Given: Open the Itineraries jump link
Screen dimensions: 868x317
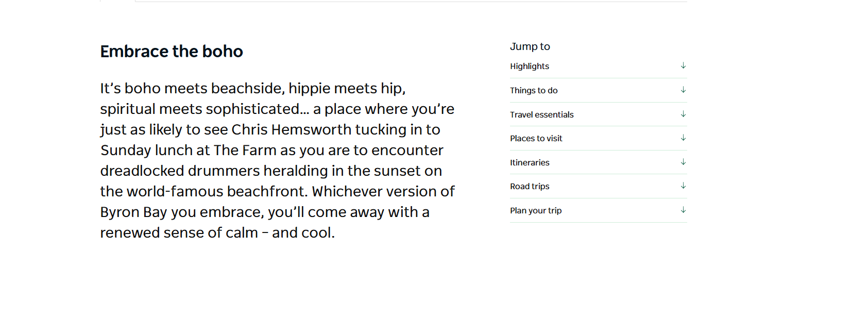Looking at the screenshot, I should pyautogui.click(x=530, y=162).
